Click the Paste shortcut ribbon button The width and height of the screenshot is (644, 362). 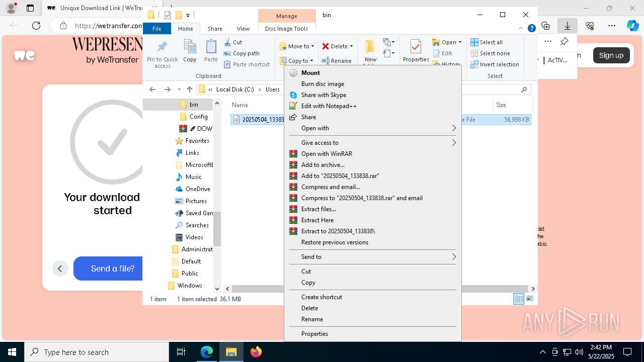point(247,64)
